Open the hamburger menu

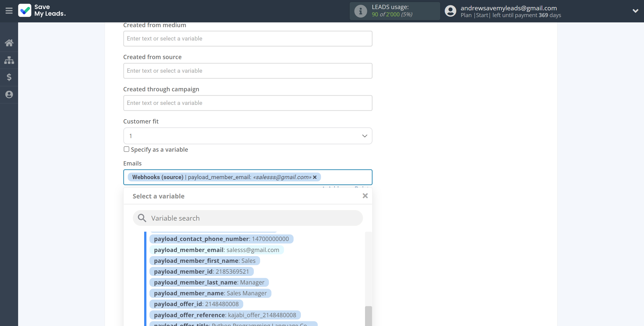(x=9, y=11)
